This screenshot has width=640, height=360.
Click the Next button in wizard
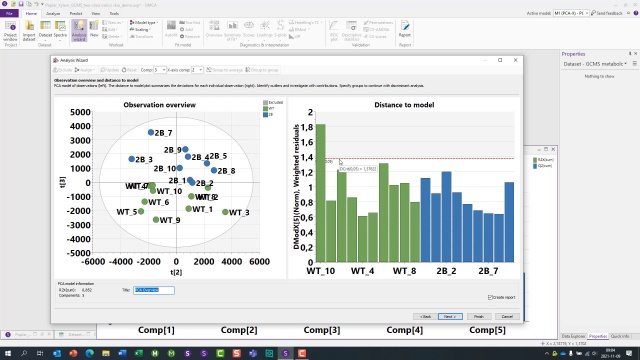point(450,316)
